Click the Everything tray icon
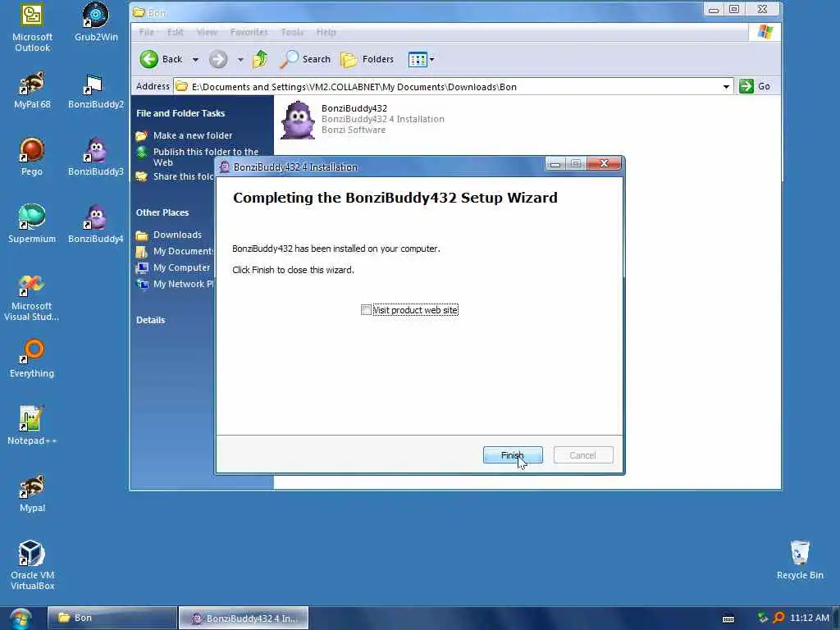Viewport: 840px width, 630px height. coord(779,619)
